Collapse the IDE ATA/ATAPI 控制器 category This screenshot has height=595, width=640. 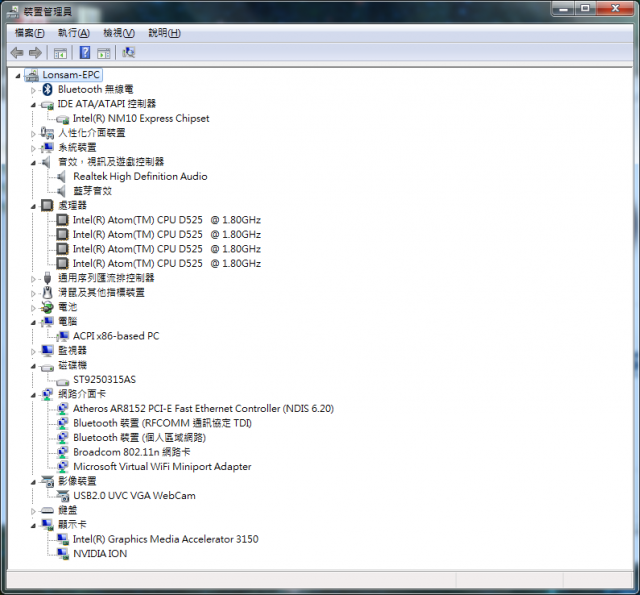pyautogui.click(x=33, y=105)
